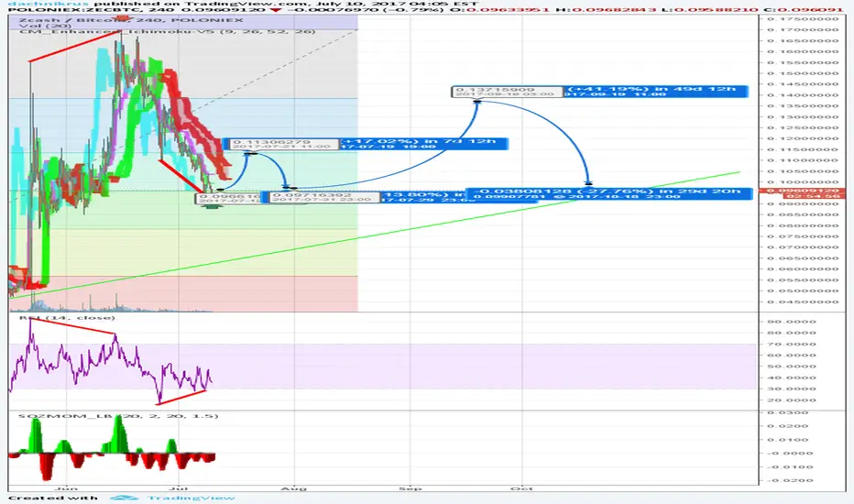The height and width of the screenshot is (504, 854).
Task: Open the dachnikrus author profile link
Action: tap(48, 4)
